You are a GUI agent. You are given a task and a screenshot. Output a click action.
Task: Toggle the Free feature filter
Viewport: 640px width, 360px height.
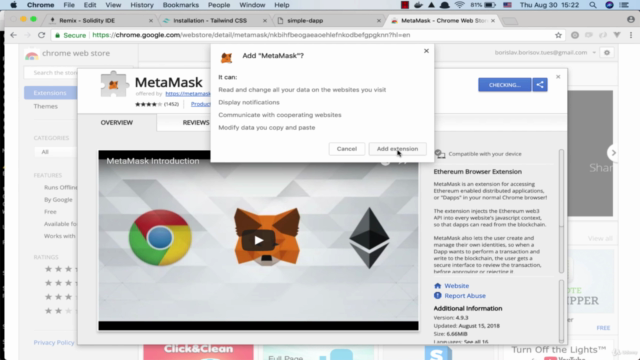point(50,212)
